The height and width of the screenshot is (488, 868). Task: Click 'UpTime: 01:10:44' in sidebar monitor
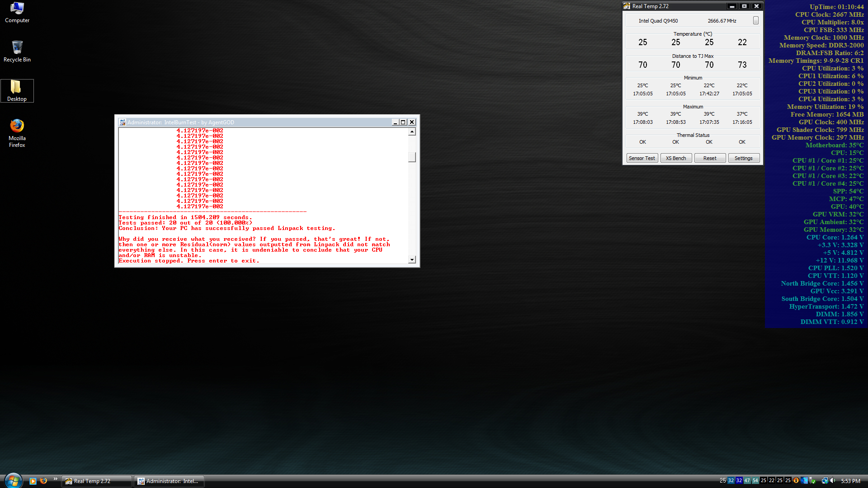pyautogui.click(x=836, y=7)
